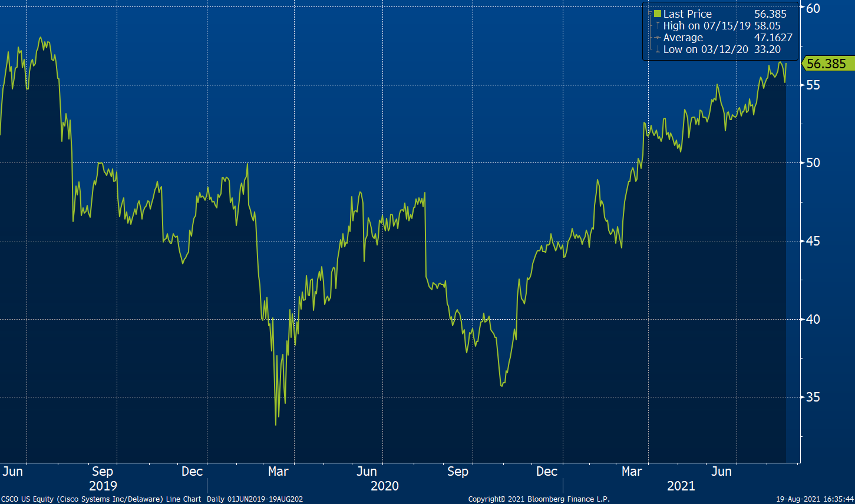The image size is (855, 504).
Task: Click the green Last Price color swatch
Action: tap(657, 14)
